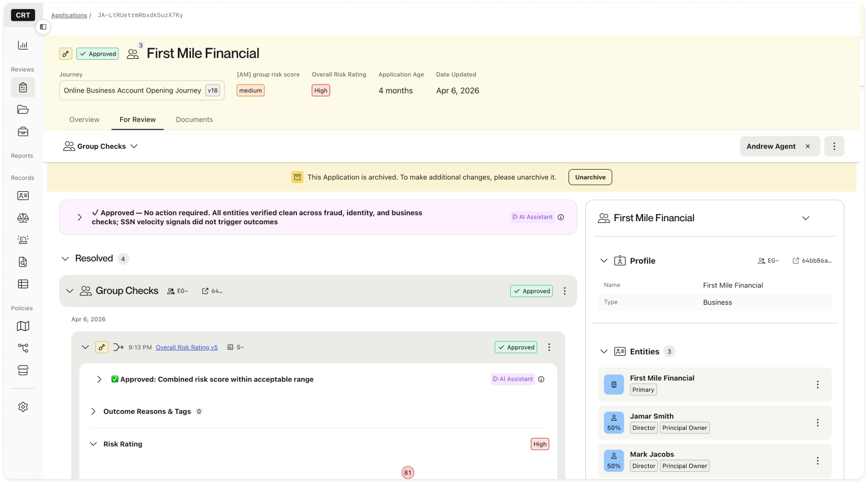
Task: Click the S- reference on risk rating row
Action: 236,347
